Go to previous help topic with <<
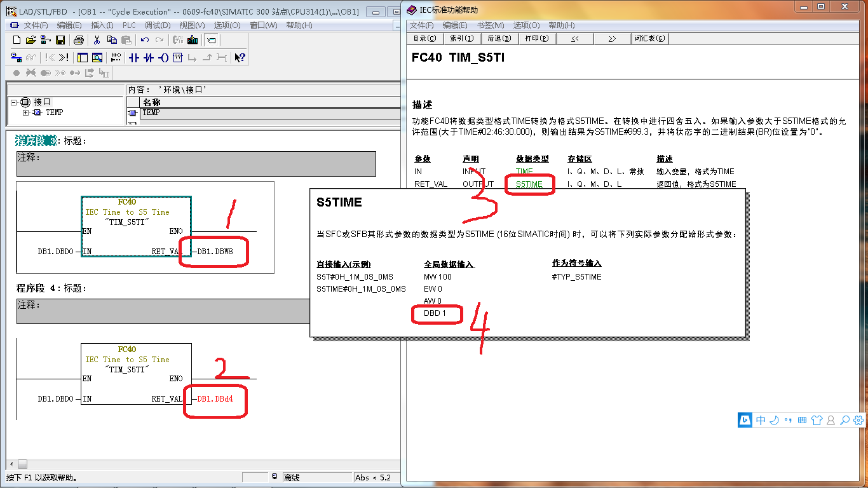Image resolution: width=868 pixels, height=488 pixels. 574,39
